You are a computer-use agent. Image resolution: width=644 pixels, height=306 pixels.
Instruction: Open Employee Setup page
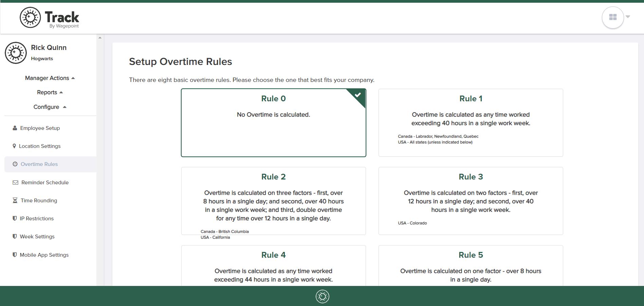(x=40, y=128)
